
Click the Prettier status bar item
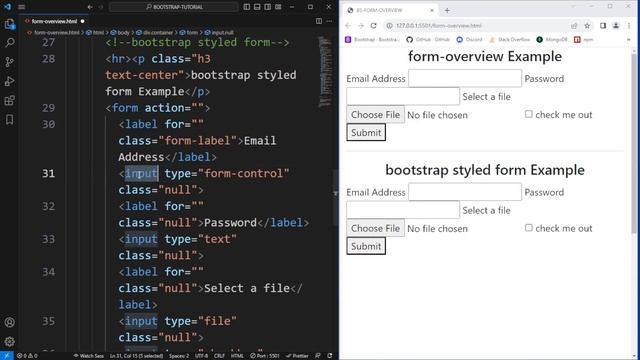pos(297,356)
